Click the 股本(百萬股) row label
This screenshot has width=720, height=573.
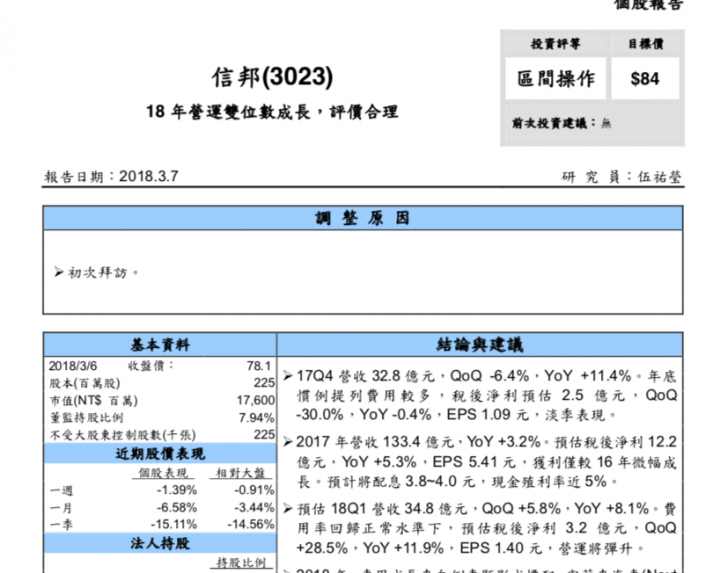pos(84,383)
